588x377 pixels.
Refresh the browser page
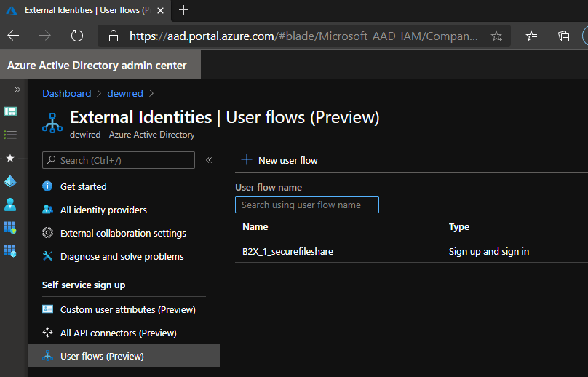point(77,36)
